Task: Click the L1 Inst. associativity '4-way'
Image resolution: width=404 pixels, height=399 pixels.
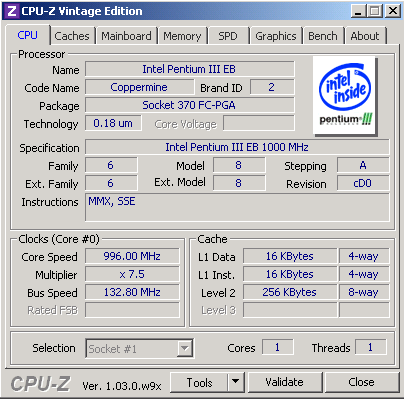Action: click(x=364, y=274)
